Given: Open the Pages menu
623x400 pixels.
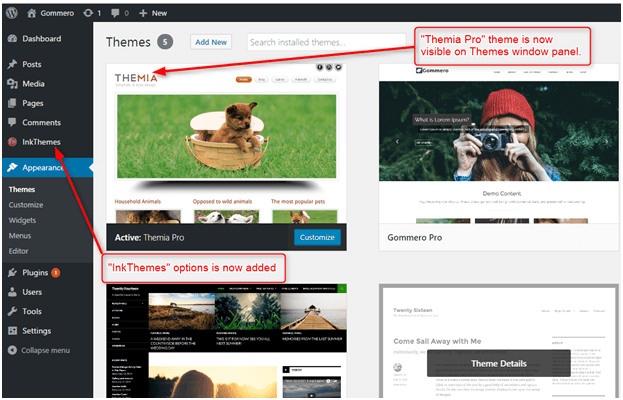Looking at the screenshot, I should (33, 103).
